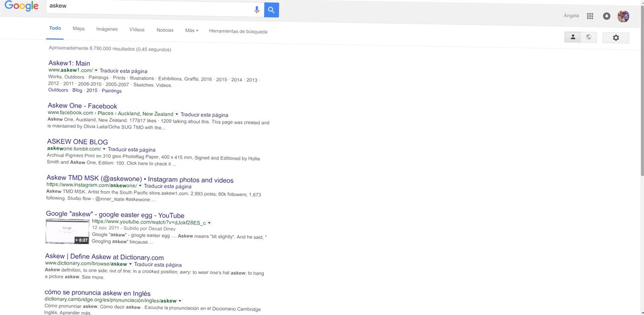Switch to the Maps tab

[x=78, y=29]
